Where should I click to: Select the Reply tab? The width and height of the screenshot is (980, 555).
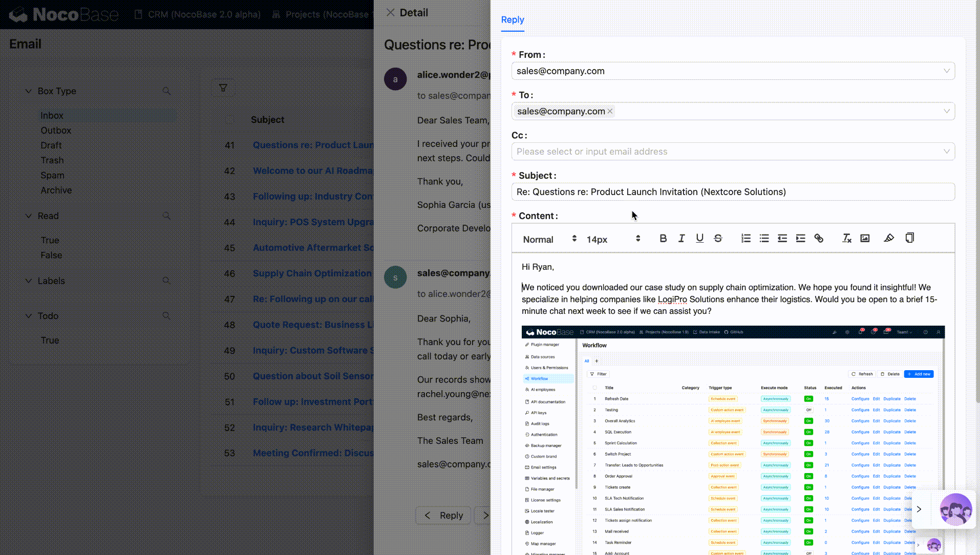point(512,20)
